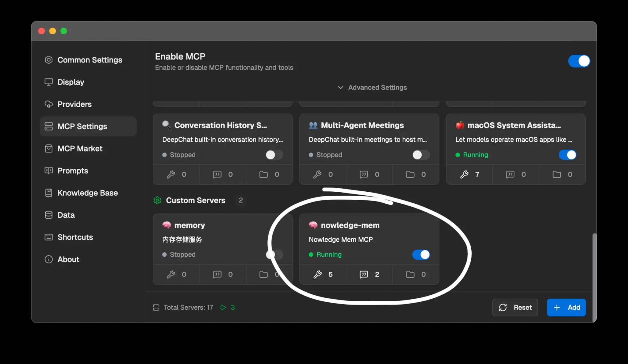Click the running servers count next to Total Servers
The image size is (628, 364).
coord(233,307)
